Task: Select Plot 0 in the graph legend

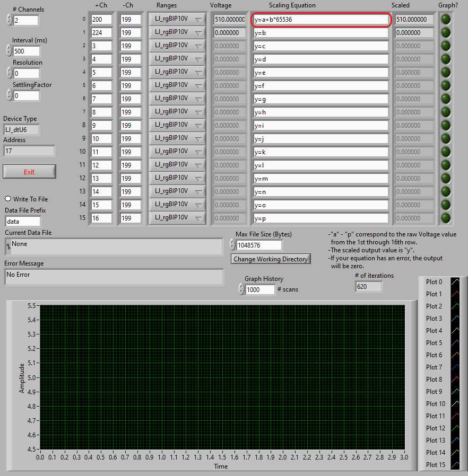Action: [434, 282]
